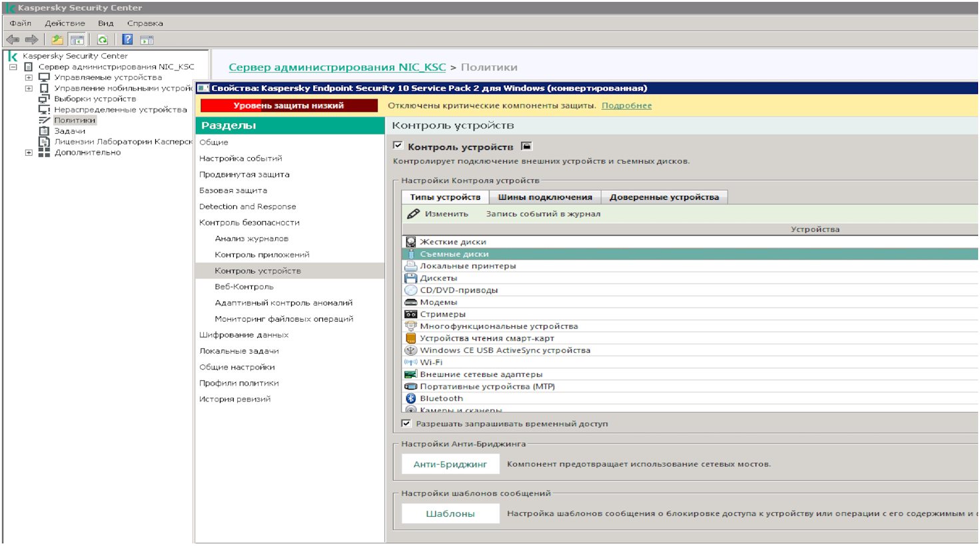Open the Доверенные устройства tab
This screenshot has width=980, height=546.
coord(664,197)
